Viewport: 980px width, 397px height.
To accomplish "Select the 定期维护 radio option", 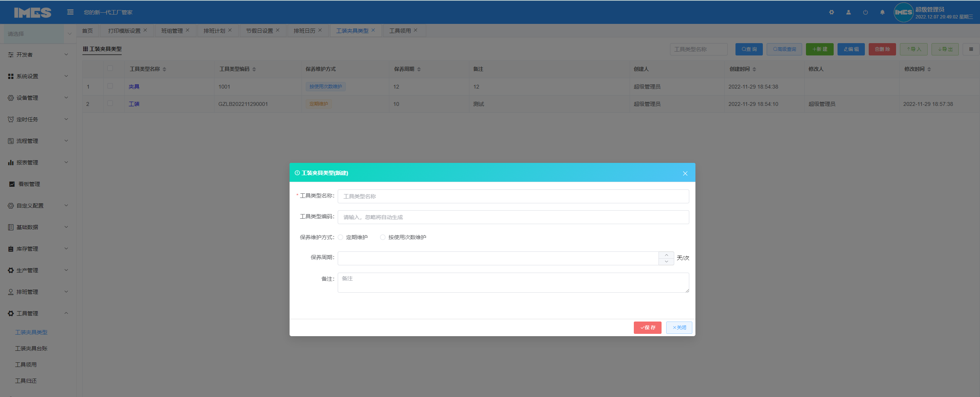I will 340,237.
